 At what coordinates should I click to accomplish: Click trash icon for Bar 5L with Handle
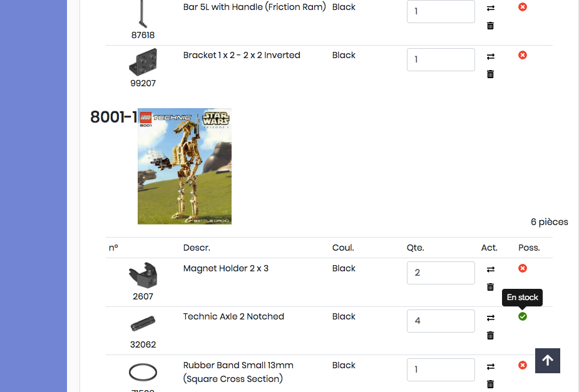coord(490,26)
